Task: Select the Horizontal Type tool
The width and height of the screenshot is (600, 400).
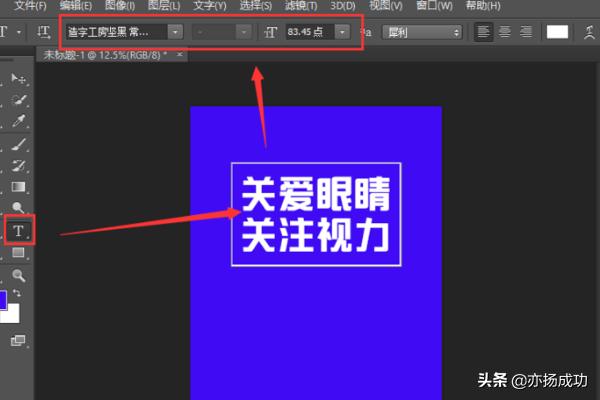Action: 18,231
